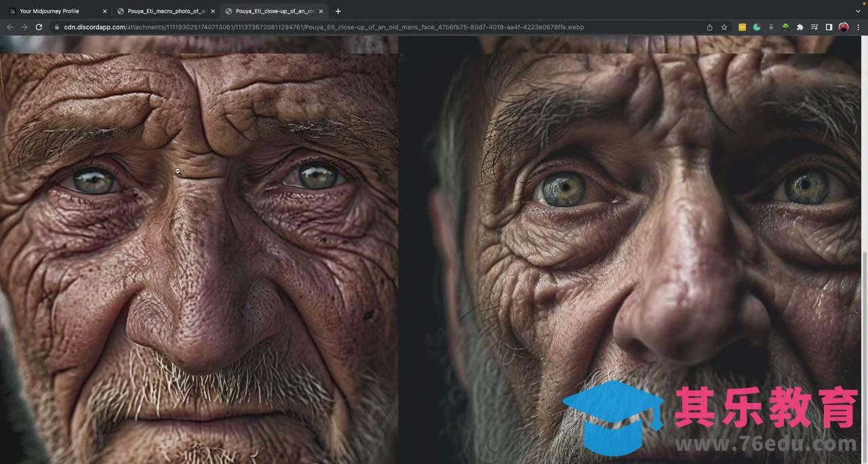The image size is (868, 464).
Task: Open the Chrome profile avatar
Action: click(x=844, y=27)
